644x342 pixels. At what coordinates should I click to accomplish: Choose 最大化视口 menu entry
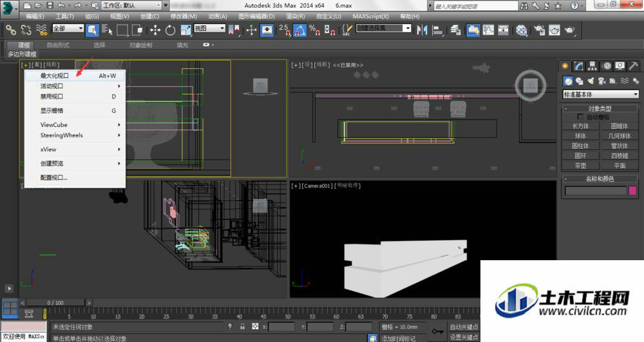(x=75, y=75)
